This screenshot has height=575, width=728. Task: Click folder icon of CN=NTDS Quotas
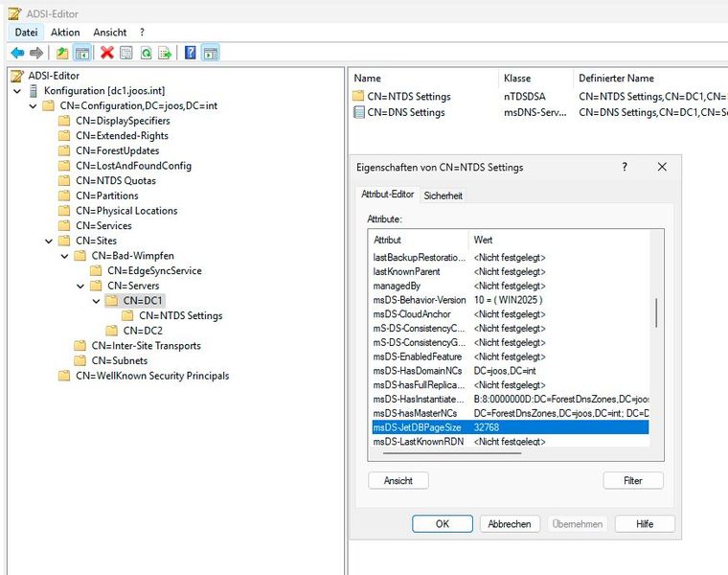[x=64, y=181]
